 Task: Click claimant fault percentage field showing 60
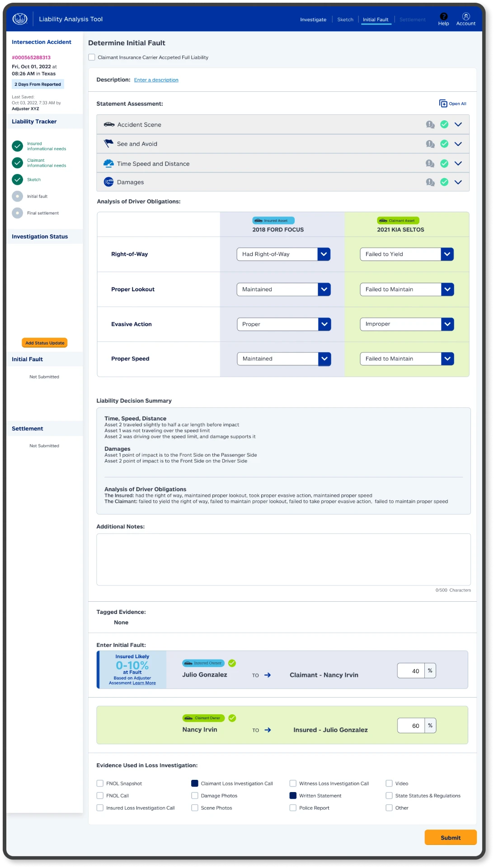[411, 726]
